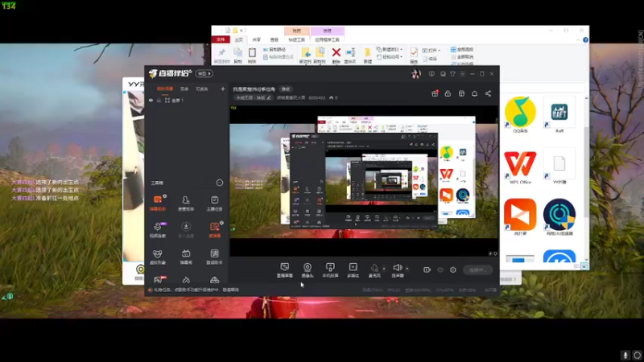Open the greyed 多人连麦 download-arrow tool

(186, 229)
